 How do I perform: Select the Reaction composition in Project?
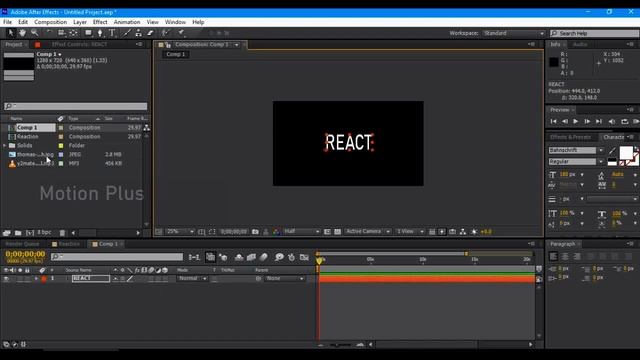click(x=28, y=137)
